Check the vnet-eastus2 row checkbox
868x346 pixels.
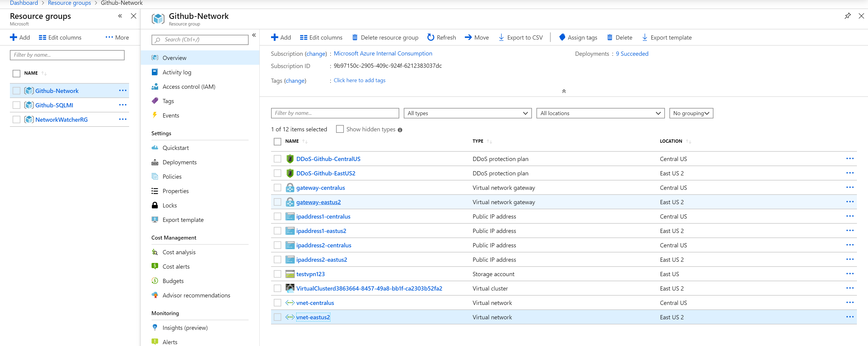point(277,317)
